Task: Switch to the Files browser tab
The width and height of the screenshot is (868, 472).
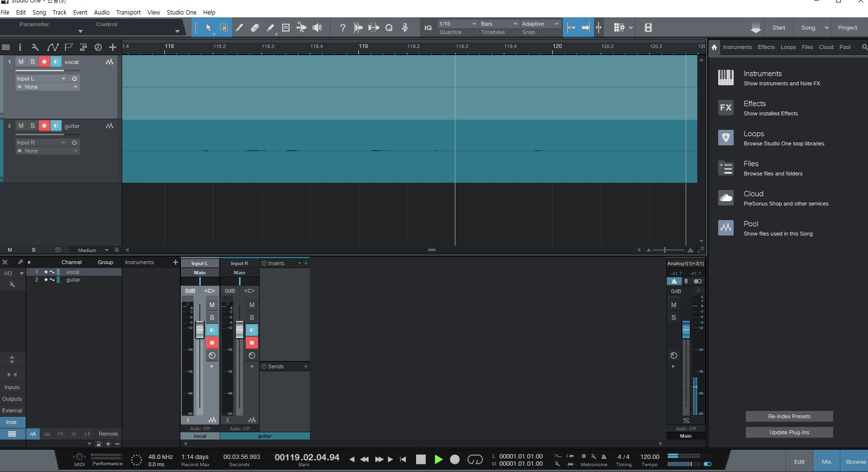Action: [807, 47]
